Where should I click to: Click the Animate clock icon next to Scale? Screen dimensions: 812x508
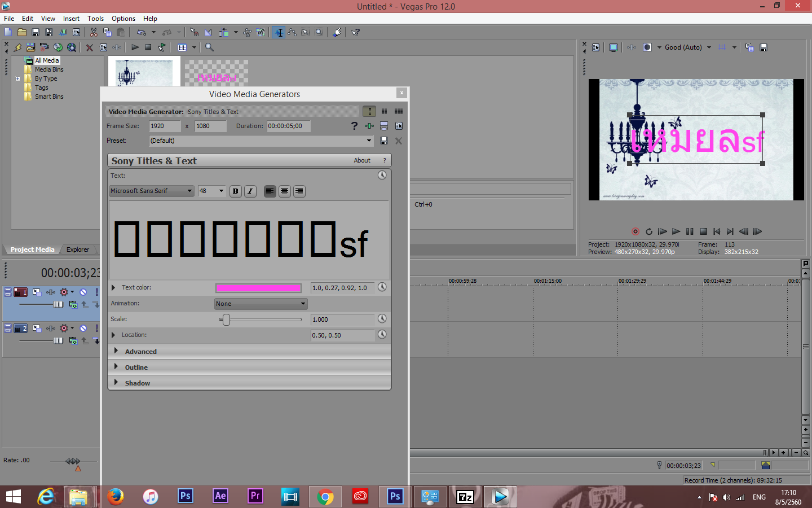pos(382,319)
